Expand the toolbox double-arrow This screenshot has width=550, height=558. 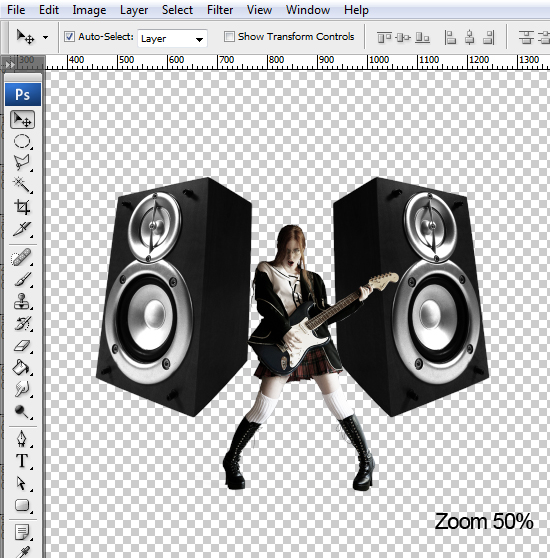coord(10,64)
